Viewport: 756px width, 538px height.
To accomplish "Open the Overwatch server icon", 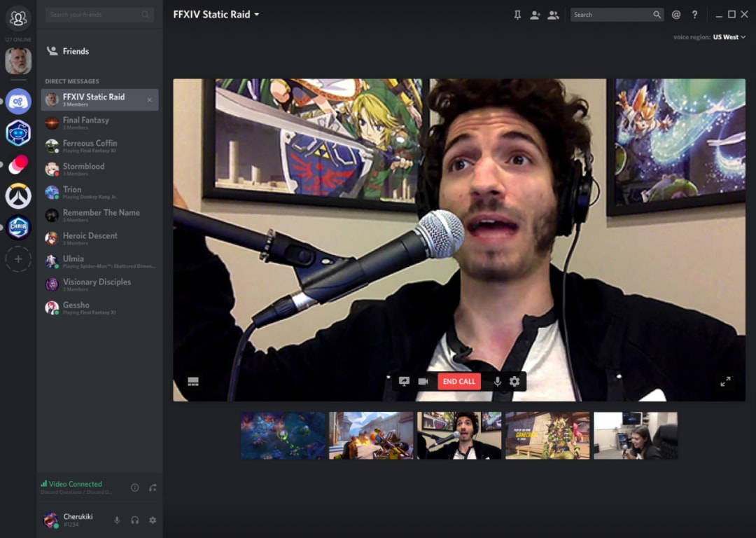I will click(x=18, y=196).
